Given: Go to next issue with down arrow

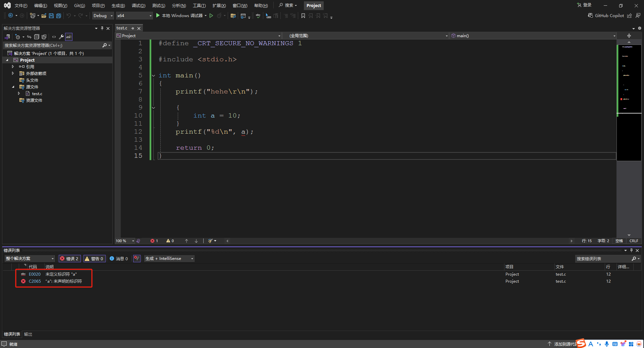Looking at the screenshot, I should (196, 241).
